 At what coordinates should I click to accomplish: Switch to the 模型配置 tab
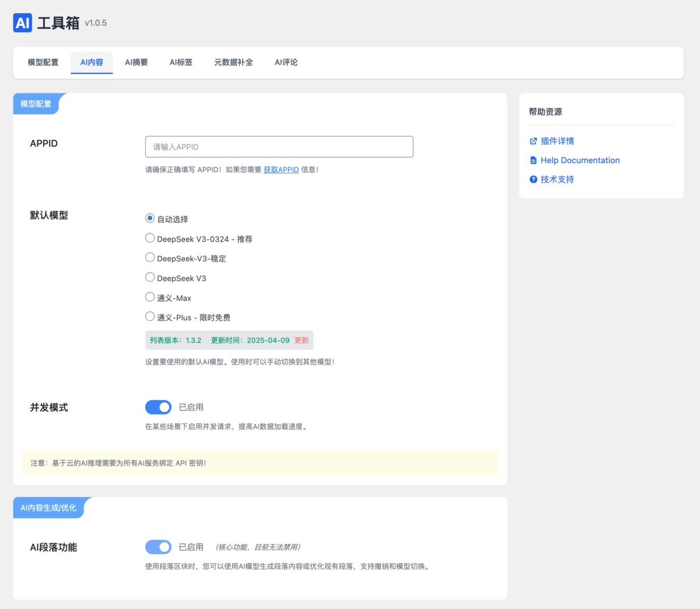click(x=43, y=62)
